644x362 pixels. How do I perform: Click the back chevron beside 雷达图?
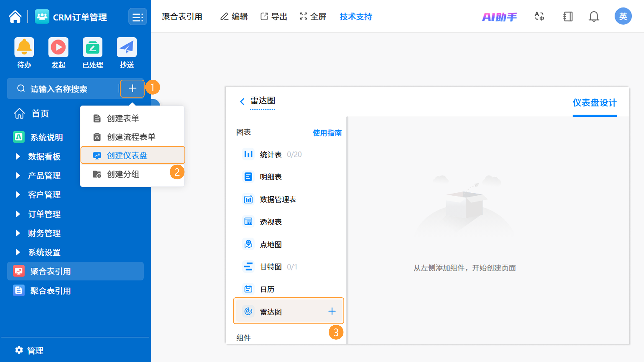coord(242,101)
